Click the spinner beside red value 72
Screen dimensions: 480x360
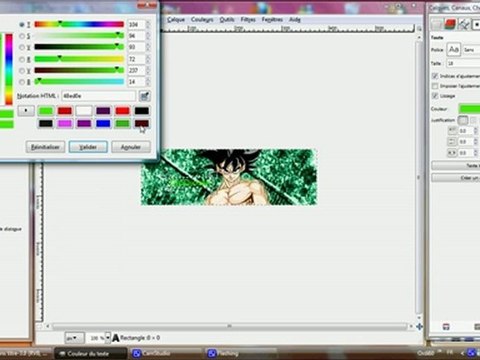tap(148, 59)
